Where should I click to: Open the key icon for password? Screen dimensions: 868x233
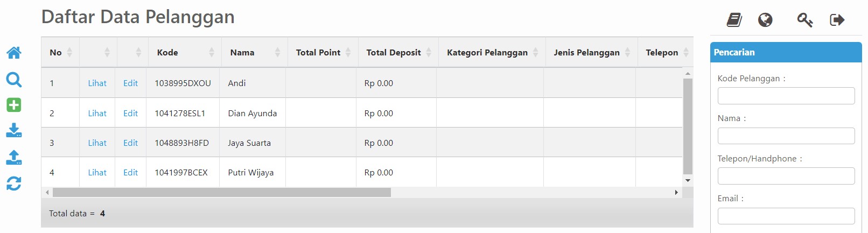pos(805,20)
